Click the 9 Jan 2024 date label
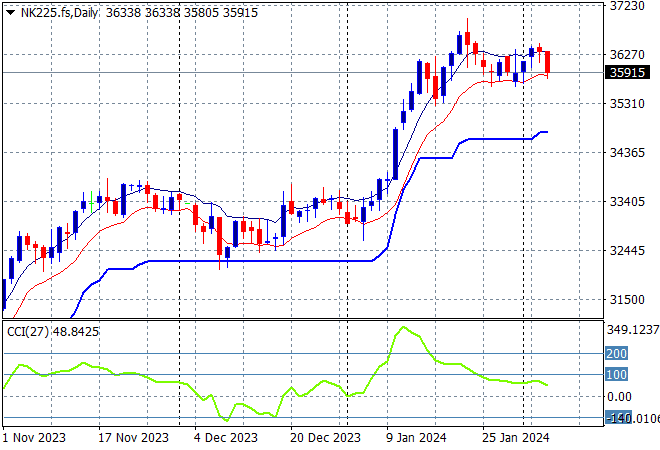This screenshot has width=660, height=450. 414,437
